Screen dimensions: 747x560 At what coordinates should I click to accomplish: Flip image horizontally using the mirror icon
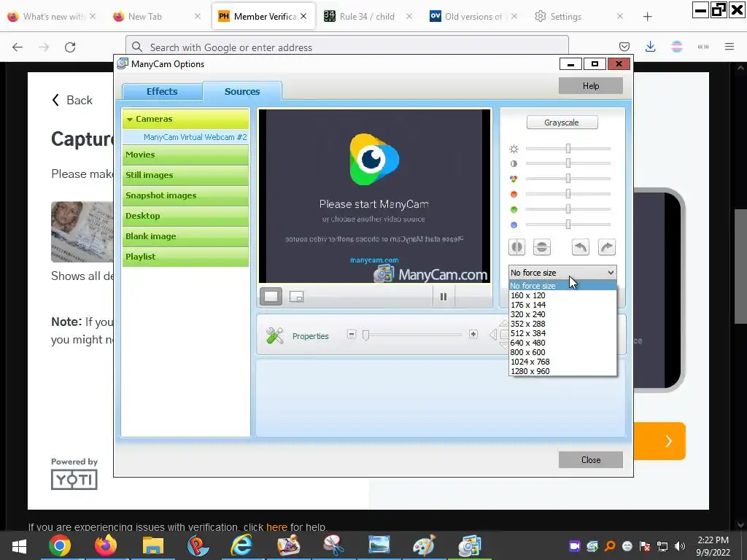point(517,247)
